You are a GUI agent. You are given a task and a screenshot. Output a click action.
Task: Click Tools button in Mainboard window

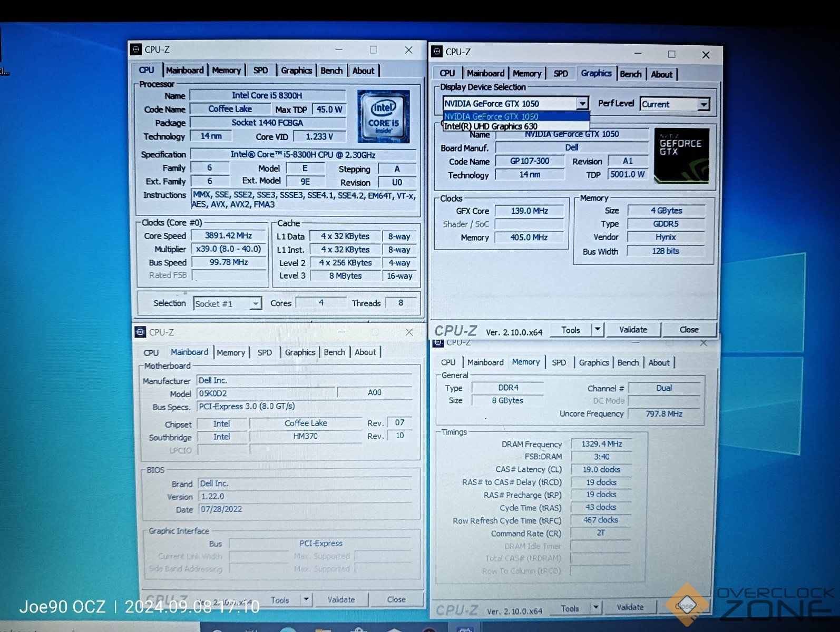pyautogui.click(x=280, y=600)
